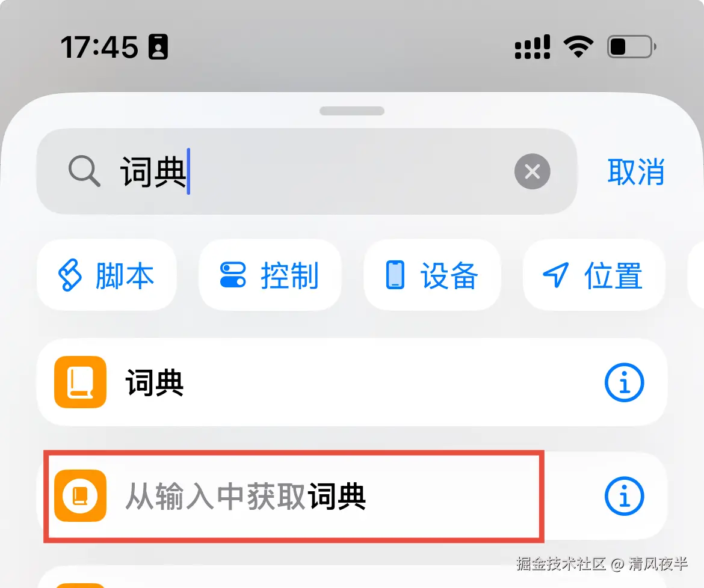Viewport: 704px width, 588px height.
Task: Select the 位置 category chip
Action: point(593,275)
